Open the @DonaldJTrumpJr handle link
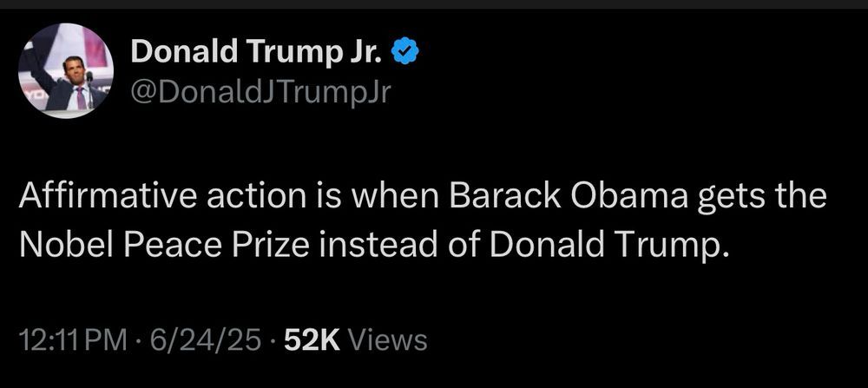This screenshot has width=868, height=388. click(260, 92)
